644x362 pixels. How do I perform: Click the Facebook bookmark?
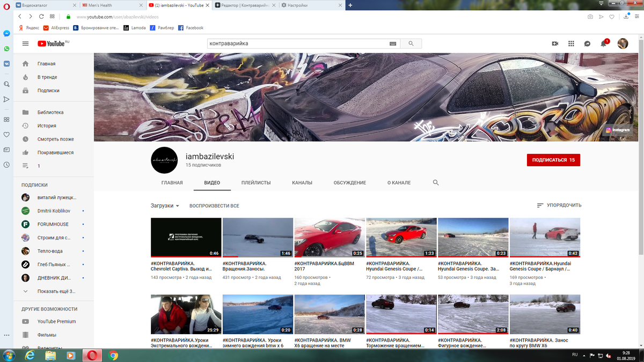(191, 28)
